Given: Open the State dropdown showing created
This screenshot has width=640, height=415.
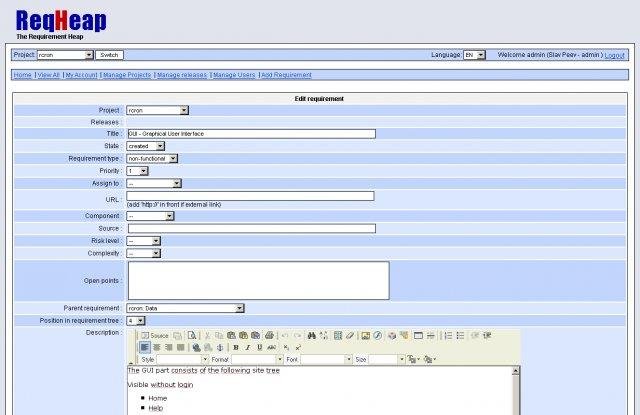Looking at the screenshot, I should click(145, 146).
